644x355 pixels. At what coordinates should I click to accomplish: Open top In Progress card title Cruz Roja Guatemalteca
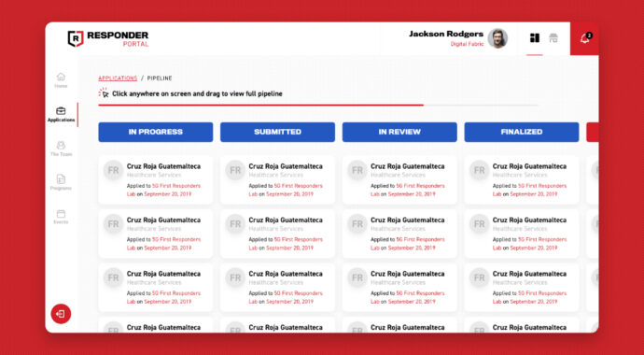[163, 166]
